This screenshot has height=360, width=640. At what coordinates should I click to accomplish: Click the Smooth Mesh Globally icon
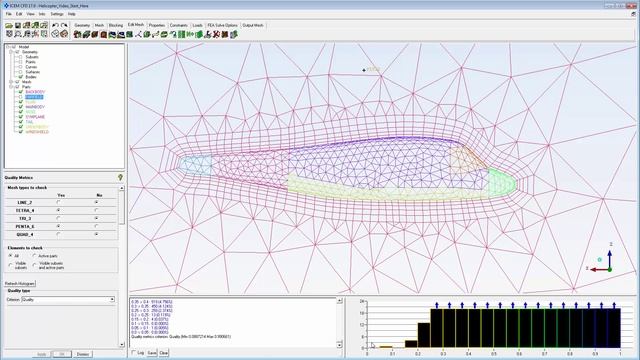click(x=112, y=35)
